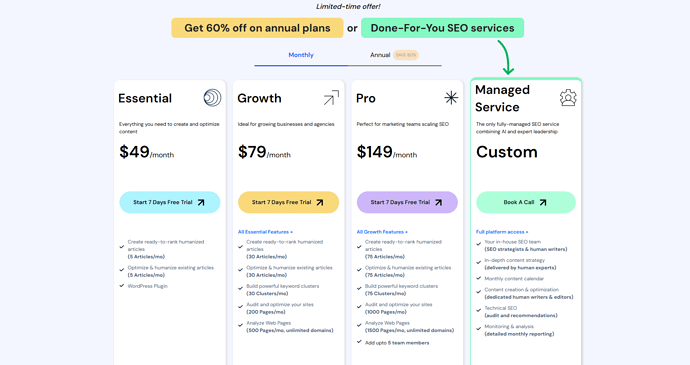The width and height of the screenshot is (690, 365).
Task: Click the Essential plan concentric circles icon
Action: 212,98
